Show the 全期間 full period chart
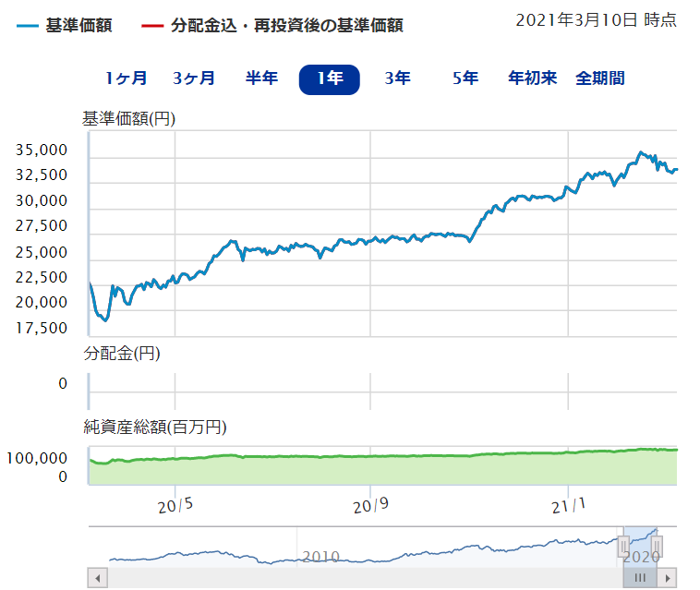This screenshot has width=700, height=590. click(600, 78)
